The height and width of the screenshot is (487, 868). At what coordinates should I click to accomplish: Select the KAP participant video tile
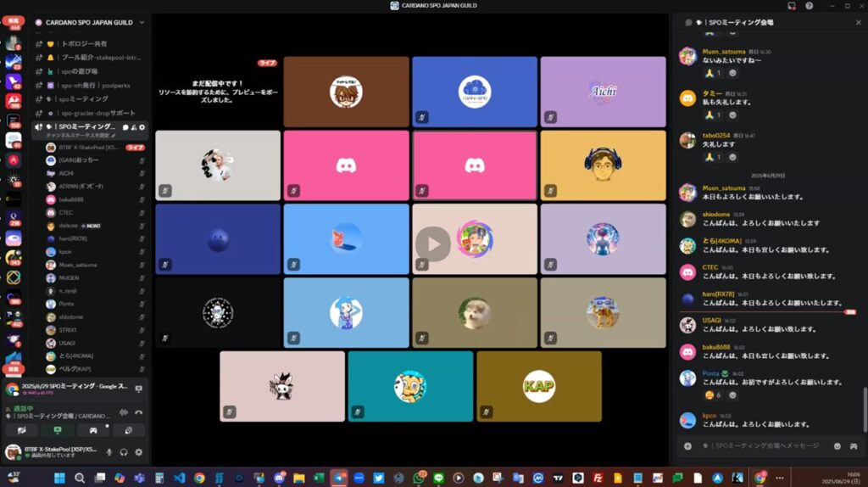(538, 386)
